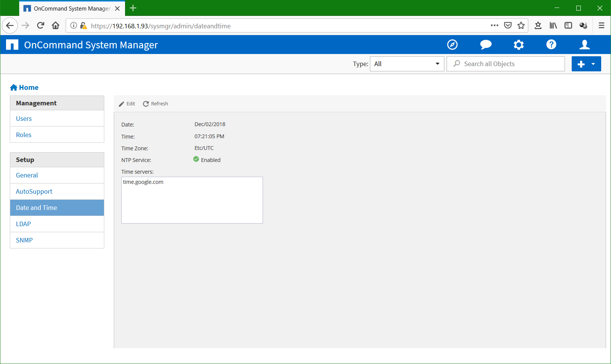611x364 pixels.
Task: Click the NetApp logo in the header
Action: tap(12, 45)
